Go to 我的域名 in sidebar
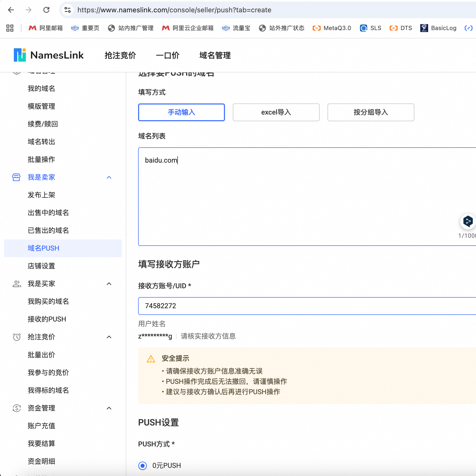Image resolution: width=476 pixels, height=476 pixels. tap(41, 88)
